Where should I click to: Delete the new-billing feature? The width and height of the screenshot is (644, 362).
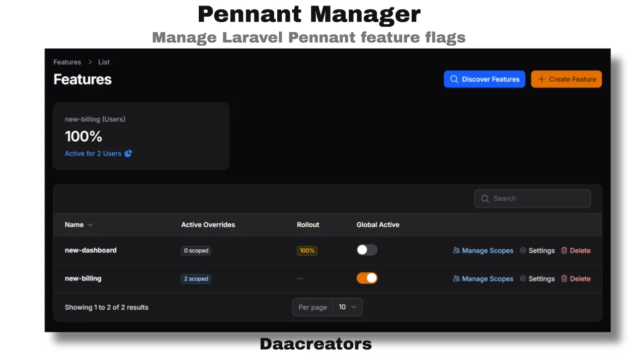tap(576, 279)
